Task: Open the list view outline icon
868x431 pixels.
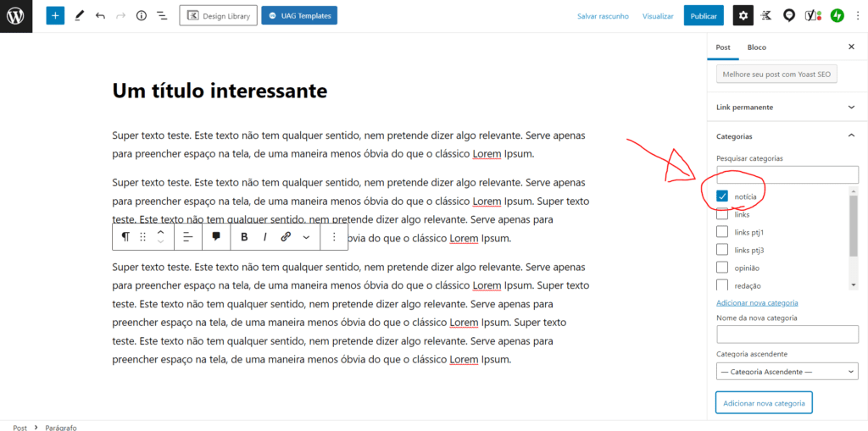Action: point(162,16)
